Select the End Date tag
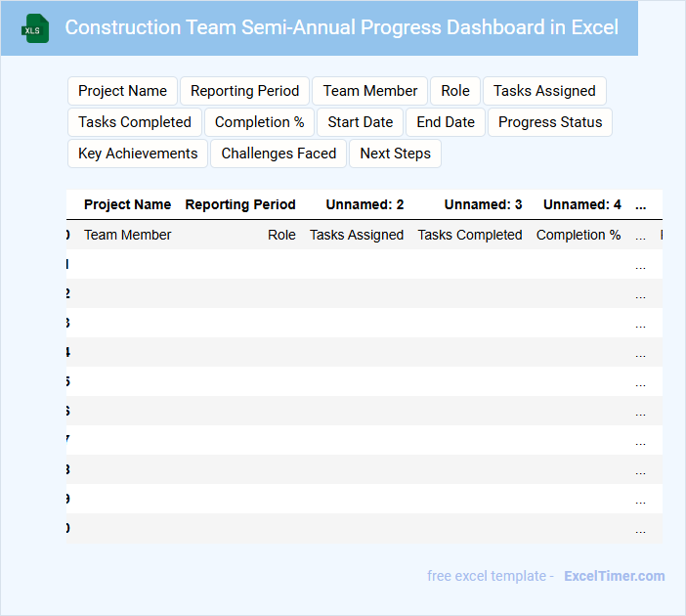This screenshot has width=686, height=616. coord(446,122)
